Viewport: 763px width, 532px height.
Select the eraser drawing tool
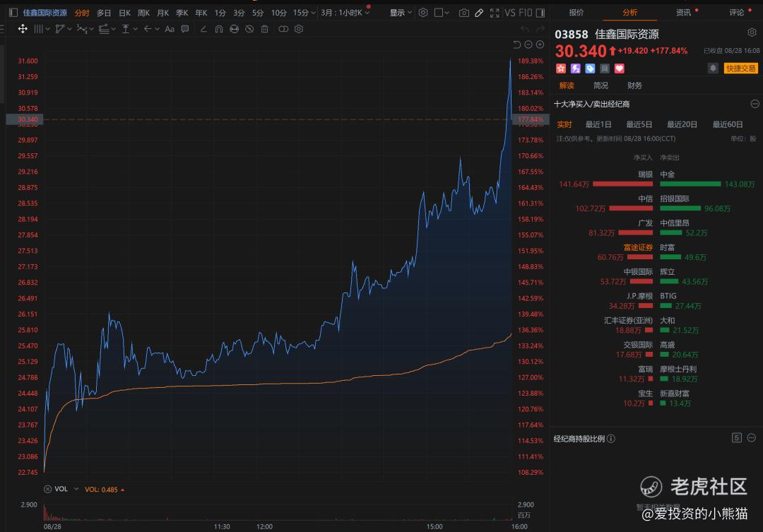(204, 29)
